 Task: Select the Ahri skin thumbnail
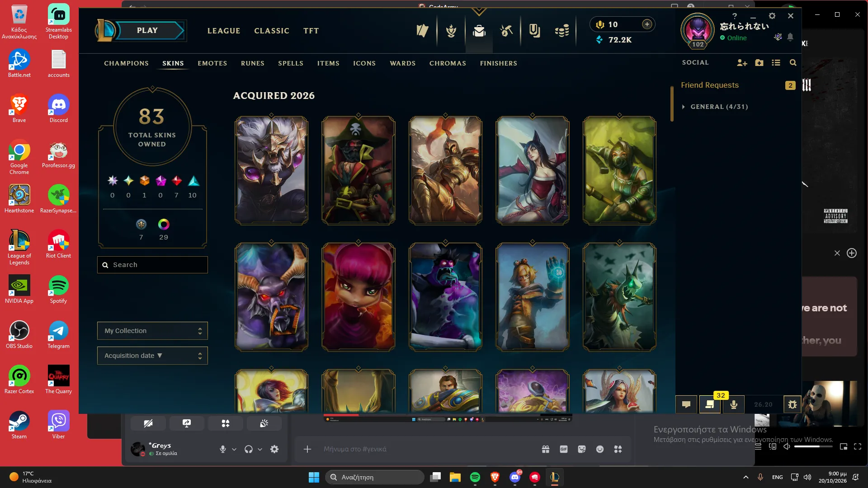(532, 170)
